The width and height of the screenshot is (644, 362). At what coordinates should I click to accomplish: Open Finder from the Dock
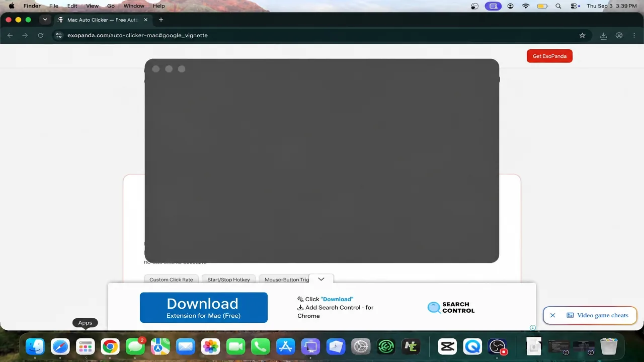[35, 346]
